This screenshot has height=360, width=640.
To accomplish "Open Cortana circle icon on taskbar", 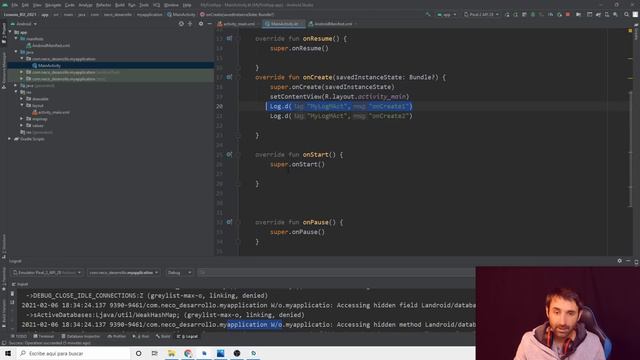I will point(139,353).
